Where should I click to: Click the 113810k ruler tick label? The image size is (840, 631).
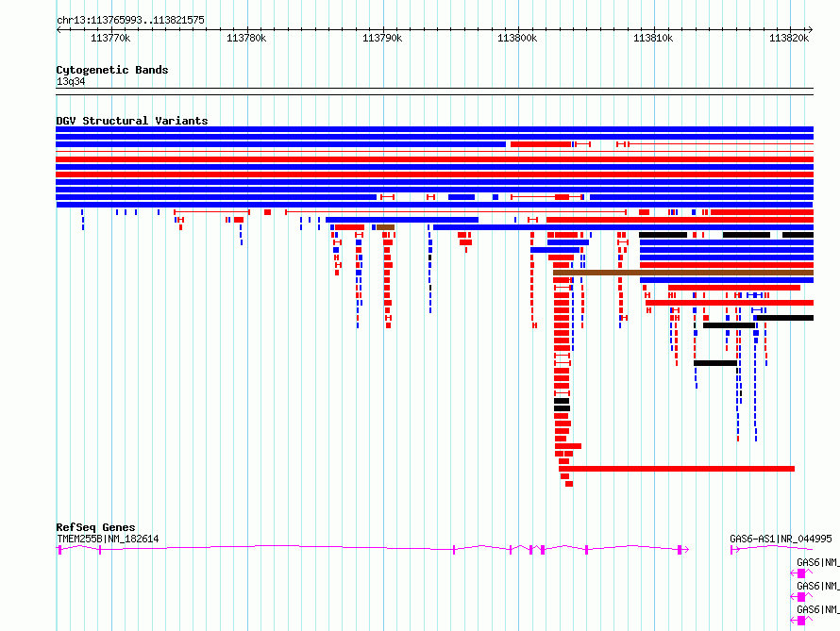pyautogui.click(x=653, y=38)
